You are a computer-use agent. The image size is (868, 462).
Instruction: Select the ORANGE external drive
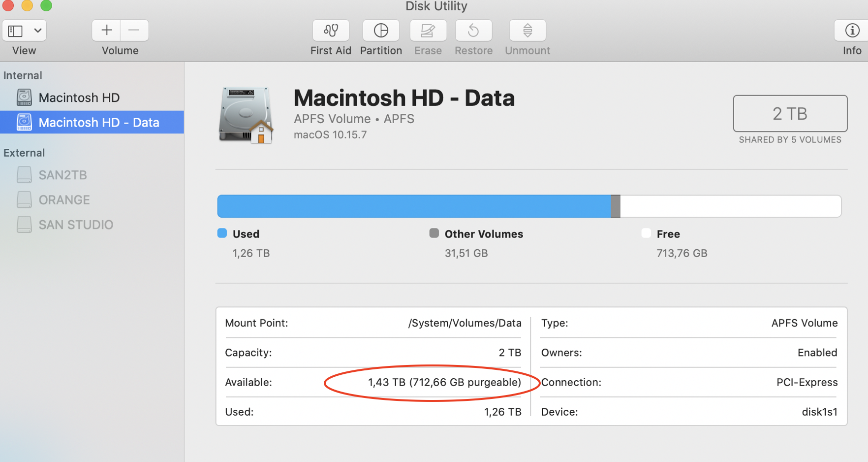tap(92, 199)
